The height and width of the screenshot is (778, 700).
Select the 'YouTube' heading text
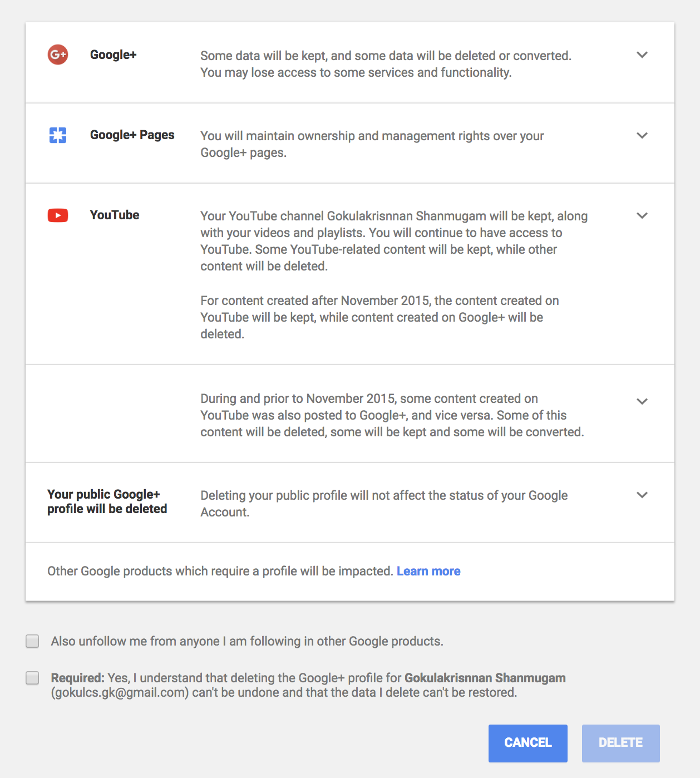115,215
